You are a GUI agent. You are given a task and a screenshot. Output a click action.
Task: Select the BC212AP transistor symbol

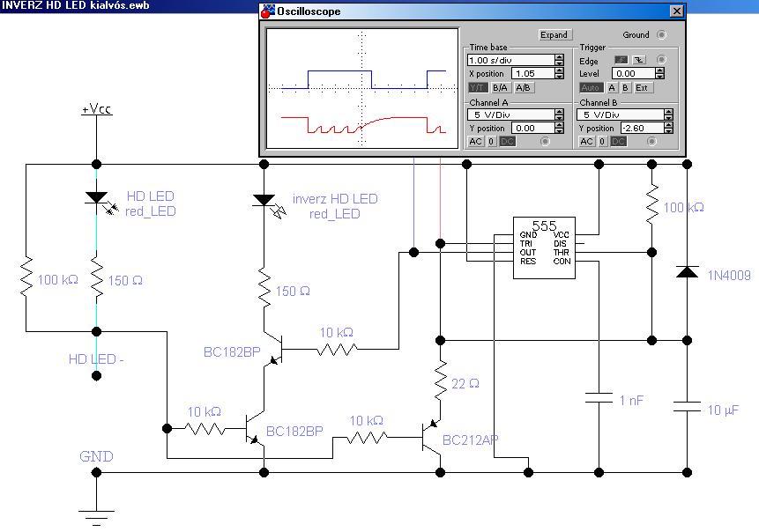432,437
